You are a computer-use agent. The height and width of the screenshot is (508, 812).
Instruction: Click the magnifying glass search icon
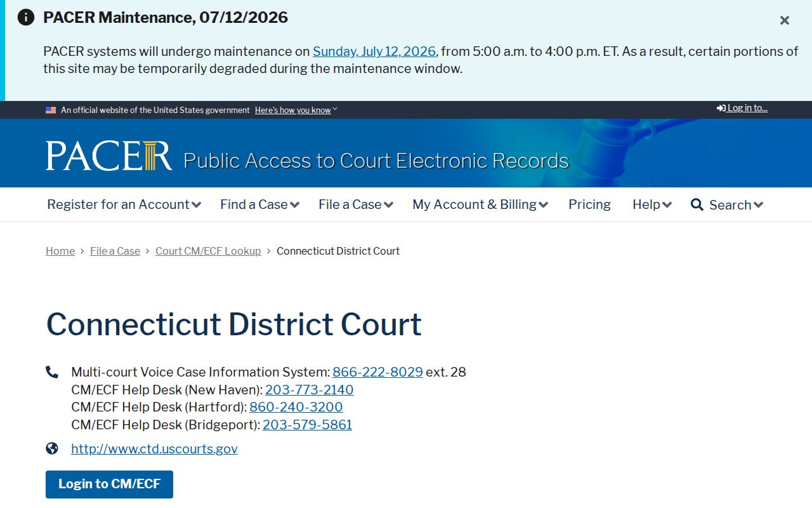pyautogui.click(x=697, y=204)
